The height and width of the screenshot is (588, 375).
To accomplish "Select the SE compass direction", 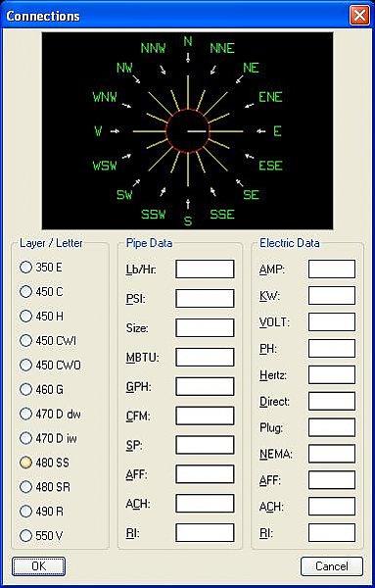I will point(251,195).
